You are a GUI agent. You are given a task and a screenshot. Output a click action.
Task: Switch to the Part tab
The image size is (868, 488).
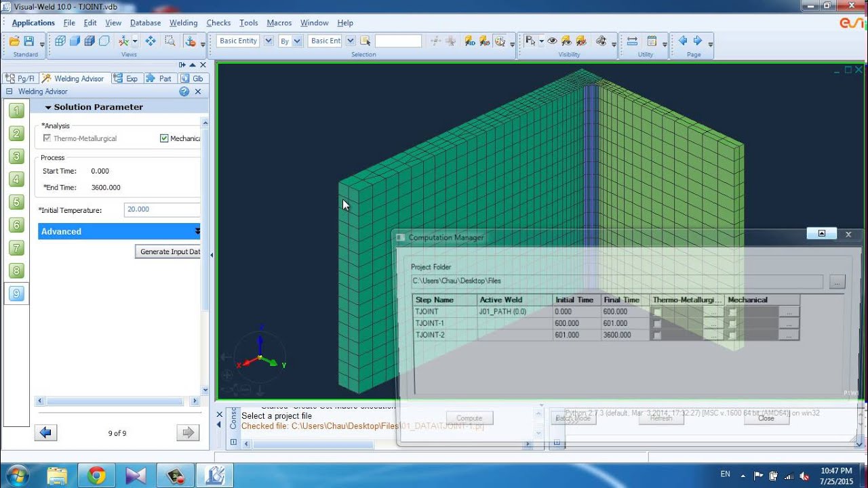(160, 79)
